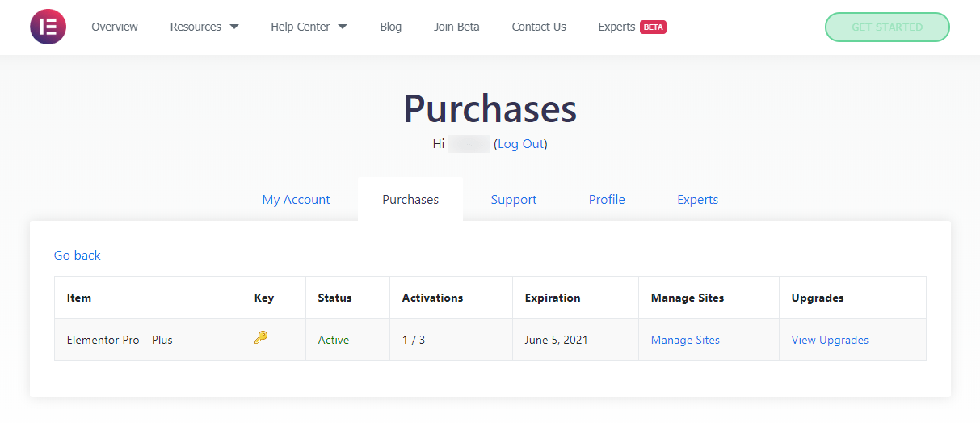Click the yellow license key icon
Image resolution: width=980 pixels, height=423 pixels.
tap(260, 338)
